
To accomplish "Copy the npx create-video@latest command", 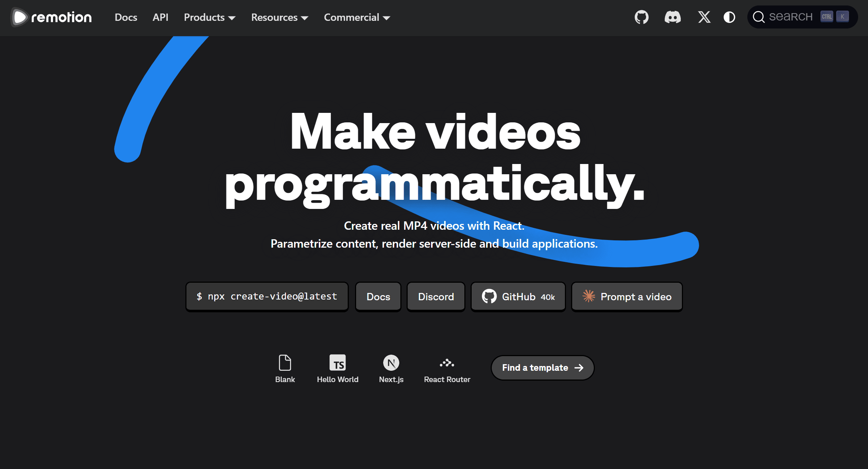I will pyautogui.click(x=267, y=297).
